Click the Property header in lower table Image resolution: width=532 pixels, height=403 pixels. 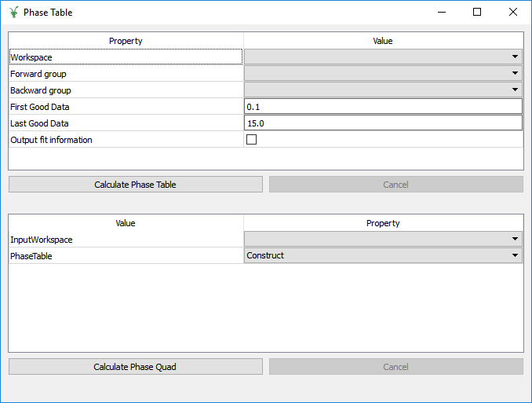pos(383,223)
